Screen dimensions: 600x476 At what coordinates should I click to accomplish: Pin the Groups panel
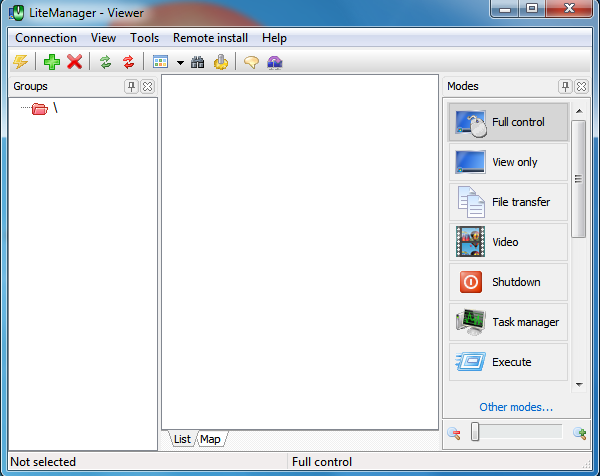(131, 86)
